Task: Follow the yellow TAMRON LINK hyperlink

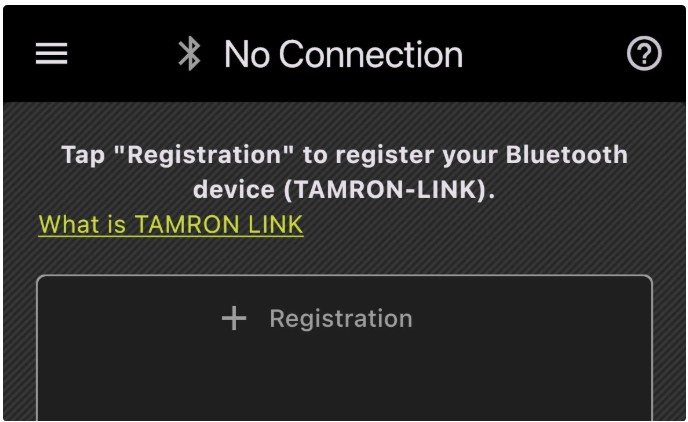Action: 170,224
